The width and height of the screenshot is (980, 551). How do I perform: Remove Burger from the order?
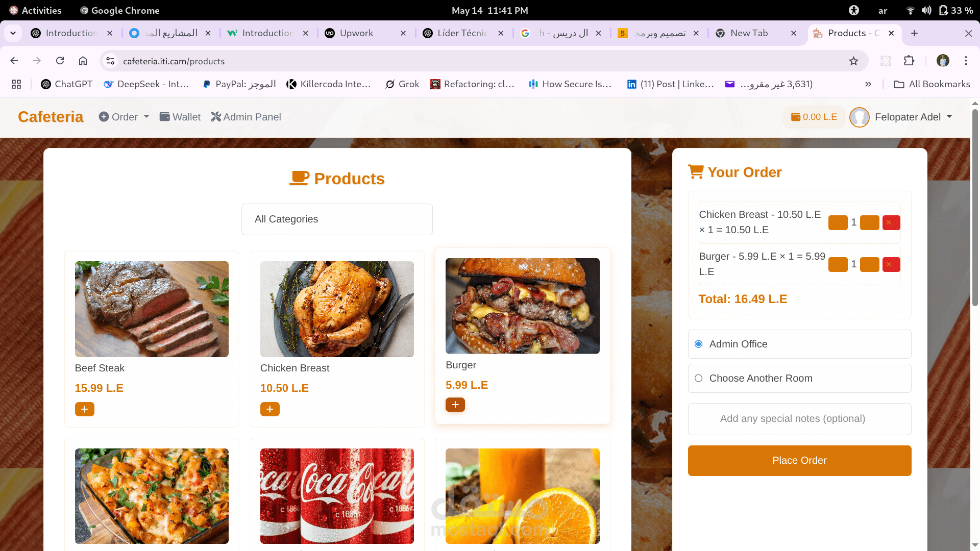click(891, 265)
